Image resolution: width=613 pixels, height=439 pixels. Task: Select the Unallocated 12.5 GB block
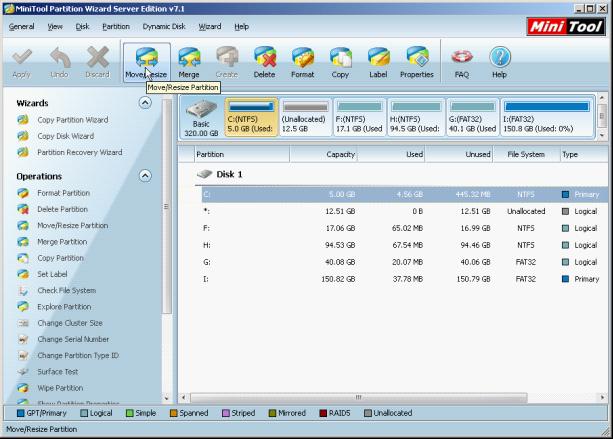pyautogui.click(x=305, y=117)
